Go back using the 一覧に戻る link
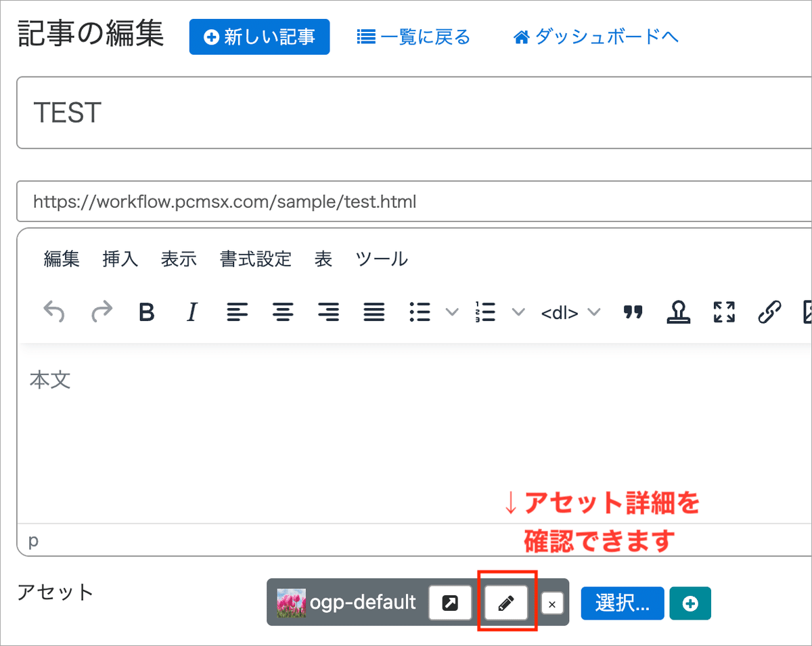This screenshot has width=812, height=646. 413,37
